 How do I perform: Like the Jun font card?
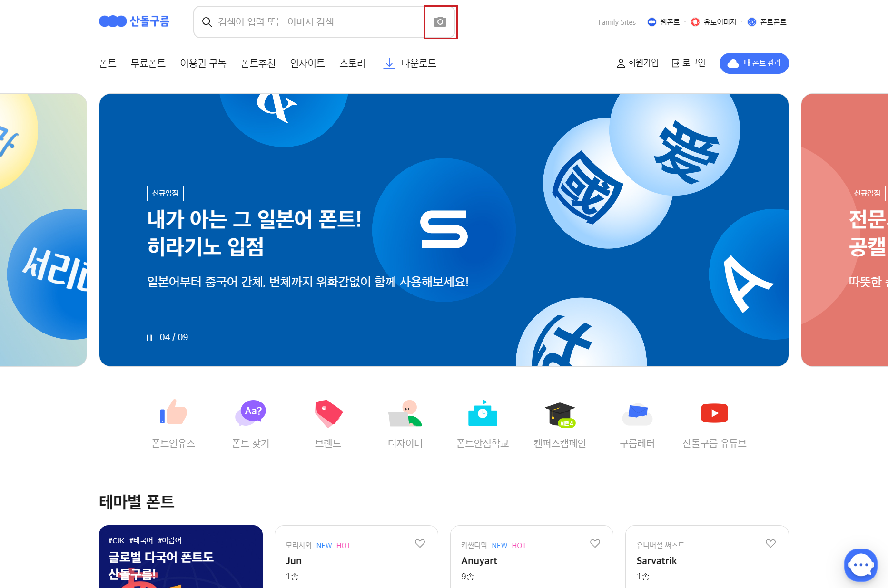[420, 543]
